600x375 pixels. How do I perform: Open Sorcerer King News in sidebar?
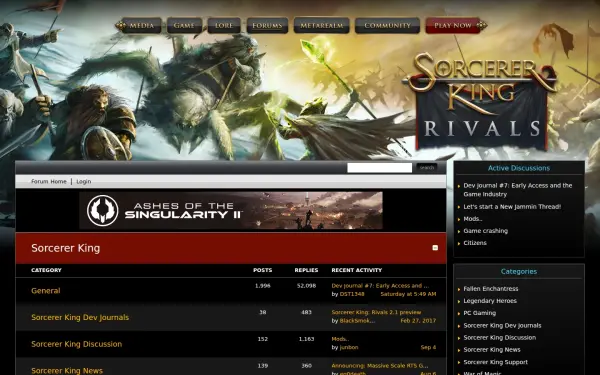pos(492,350)
